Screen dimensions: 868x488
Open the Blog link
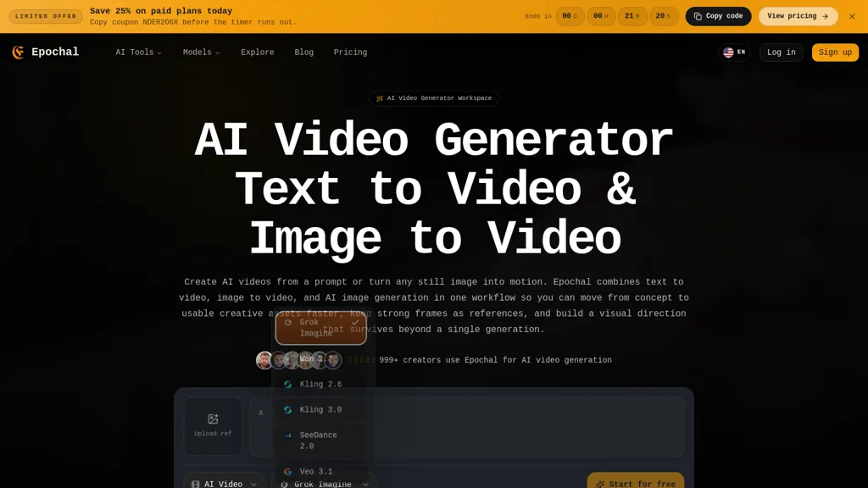(x=304, y=52)
